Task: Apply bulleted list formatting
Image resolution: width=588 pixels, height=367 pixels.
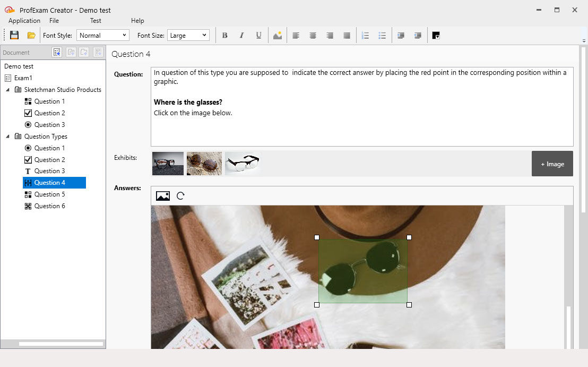Action: (382, 35)
